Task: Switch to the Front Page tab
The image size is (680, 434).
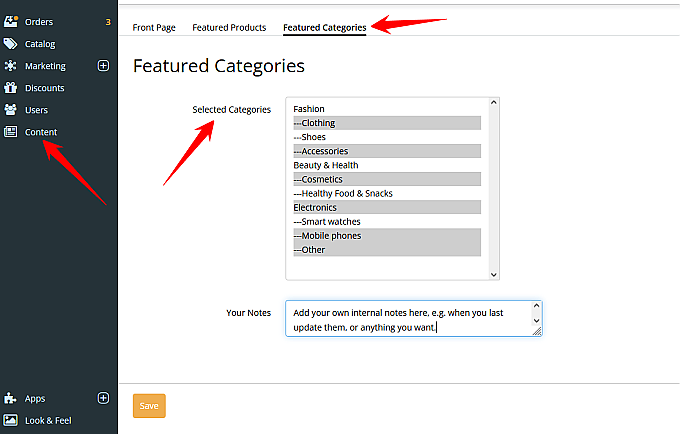Action: click(154, 28)
